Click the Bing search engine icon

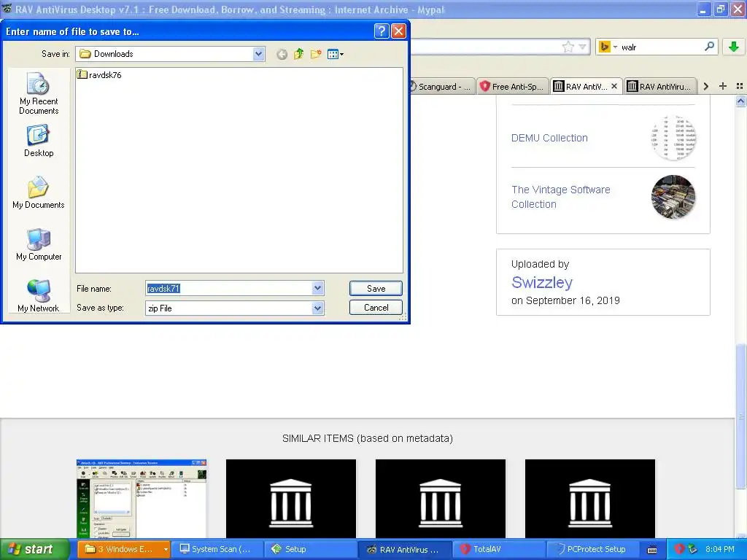(x=604, y=47)
